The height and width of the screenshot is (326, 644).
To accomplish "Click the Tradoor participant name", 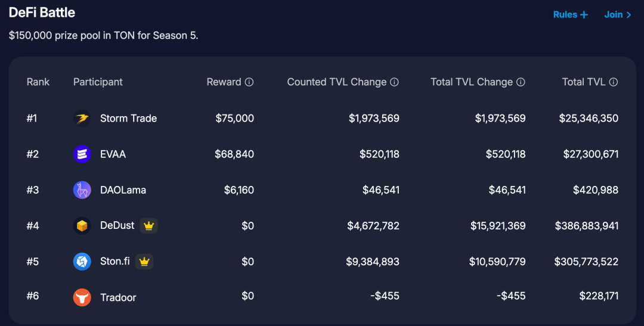I will click(x=118, y=297).
